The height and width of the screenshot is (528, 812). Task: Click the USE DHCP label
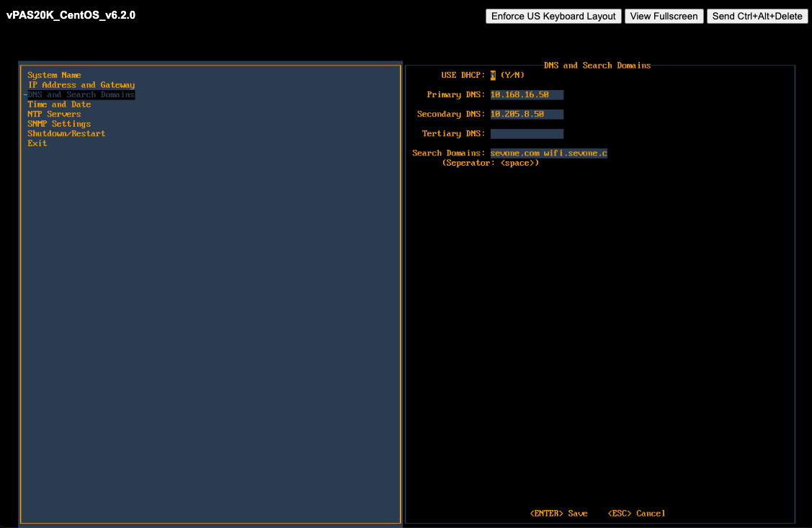tap(463, 76)
